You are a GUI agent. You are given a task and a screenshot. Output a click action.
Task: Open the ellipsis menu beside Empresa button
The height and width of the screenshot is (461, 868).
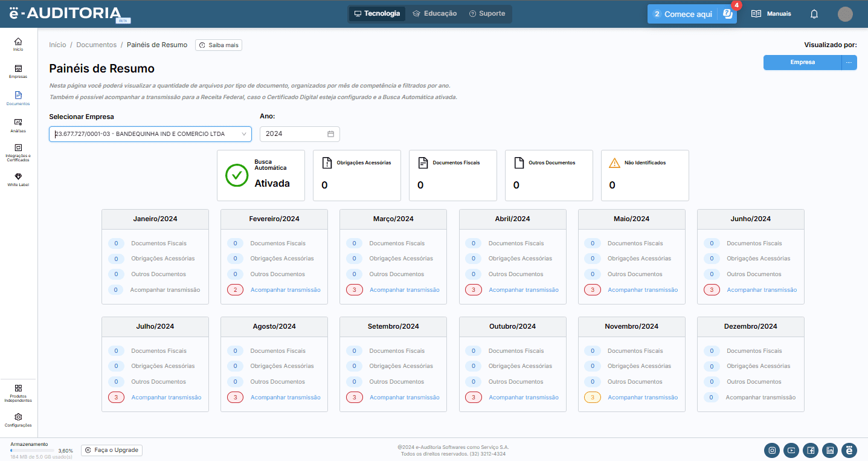click(x=849, y=62)
